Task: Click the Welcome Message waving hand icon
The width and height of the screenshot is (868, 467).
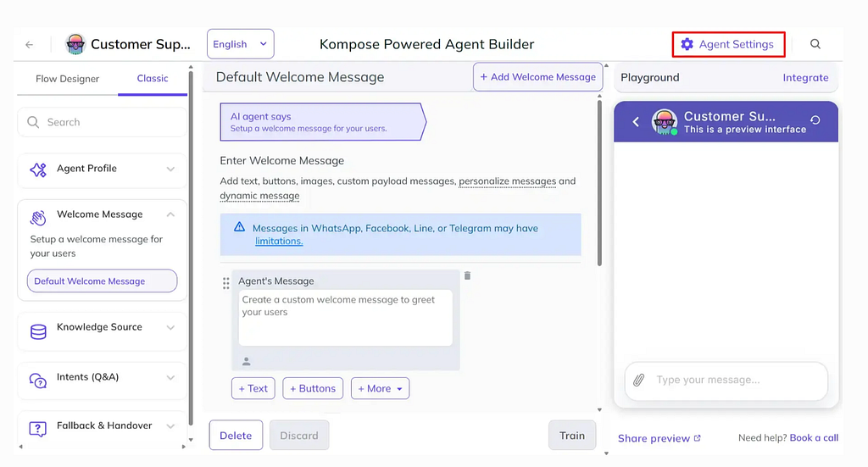Action: tap(37, 218)
